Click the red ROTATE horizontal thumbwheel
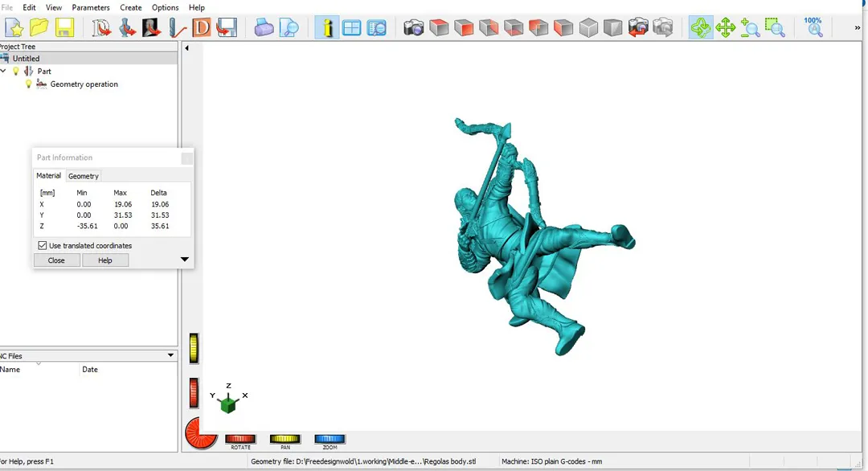This screenshot has width=868, height=471. 240,439
